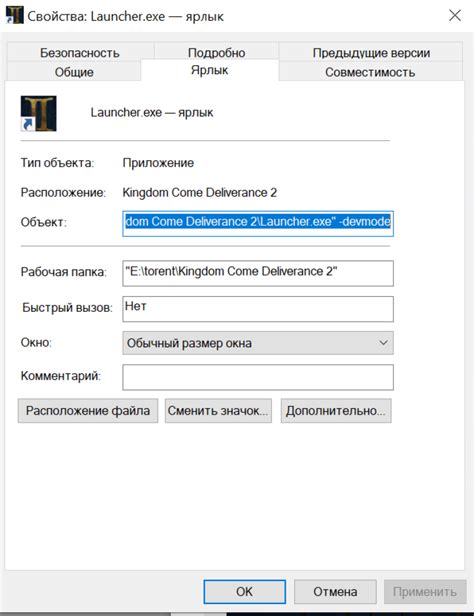Close the Properties dialog window
Image resolution: width=474 pixels, height=616 pixels.
click(x=455, y=16)
